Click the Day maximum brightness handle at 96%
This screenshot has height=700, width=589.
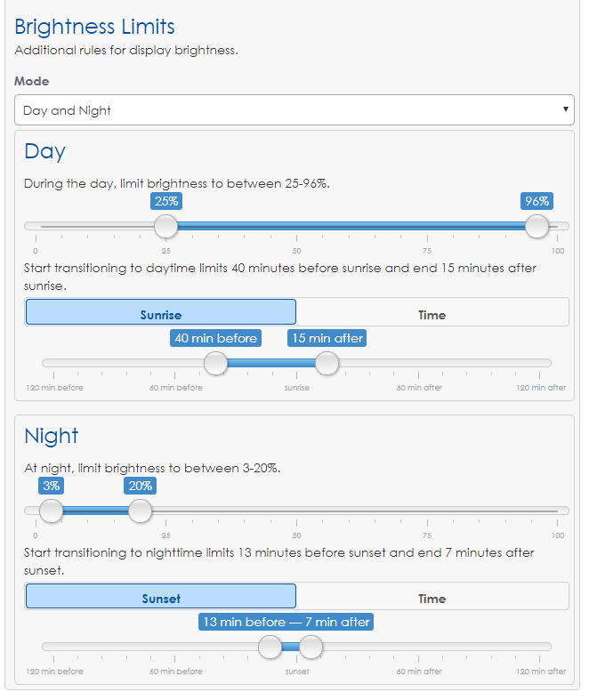click(537, 227)
